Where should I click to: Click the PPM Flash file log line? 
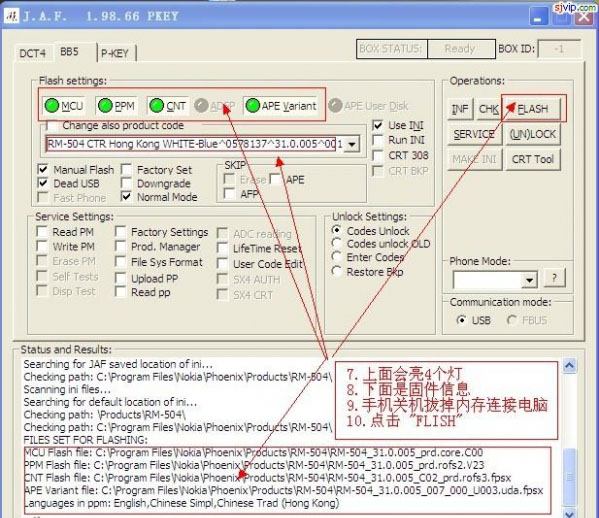point(254,465)
